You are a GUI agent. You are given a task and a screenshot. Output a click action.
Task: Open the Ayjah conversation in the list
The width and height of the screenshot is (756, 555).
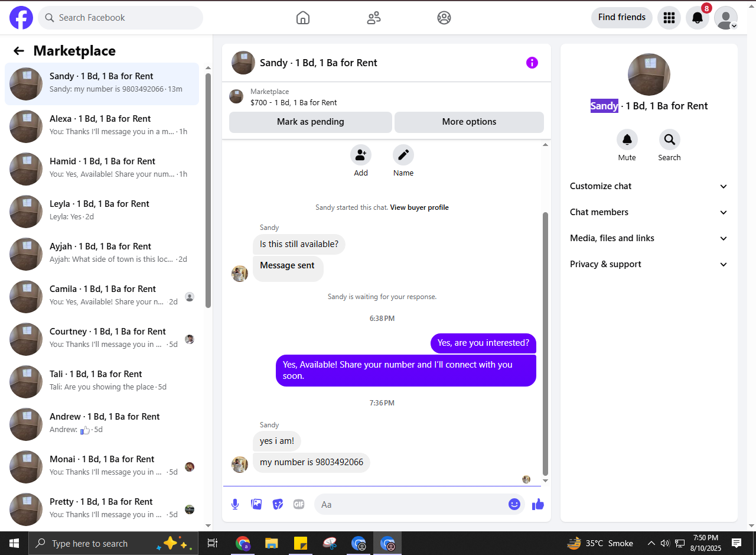102,254
